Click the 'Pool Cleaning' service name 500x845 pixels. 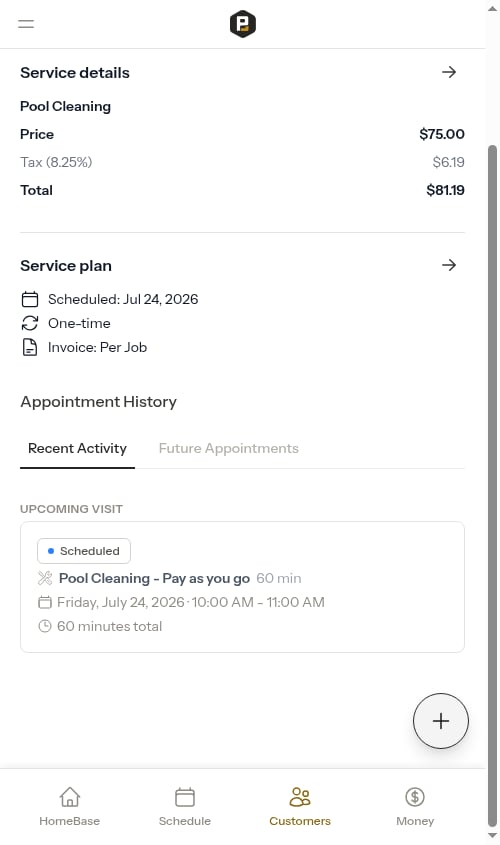65,107
